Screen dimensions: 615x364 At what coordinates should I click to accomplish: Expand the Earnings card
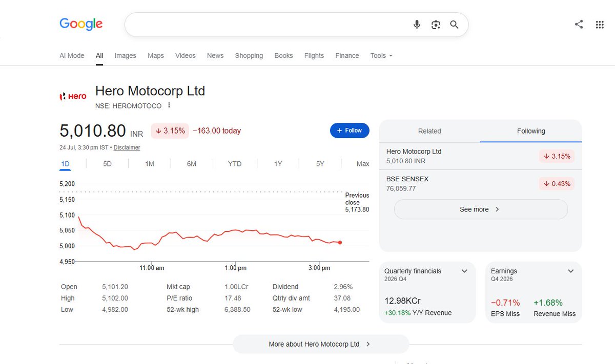point(571,271)
